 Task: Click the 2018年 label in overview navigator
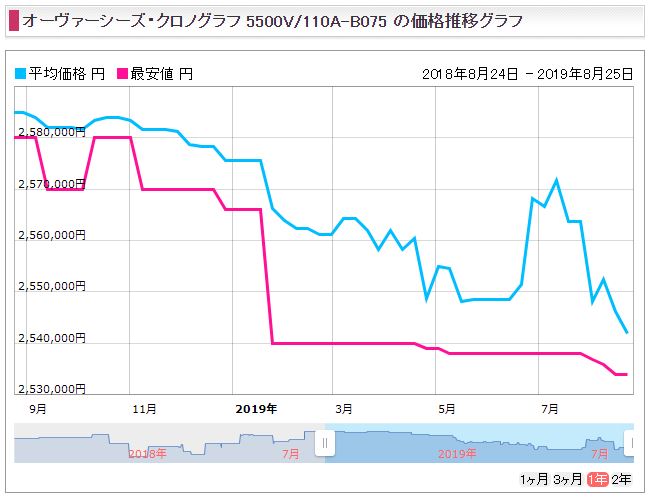click(x=147, y=454)
